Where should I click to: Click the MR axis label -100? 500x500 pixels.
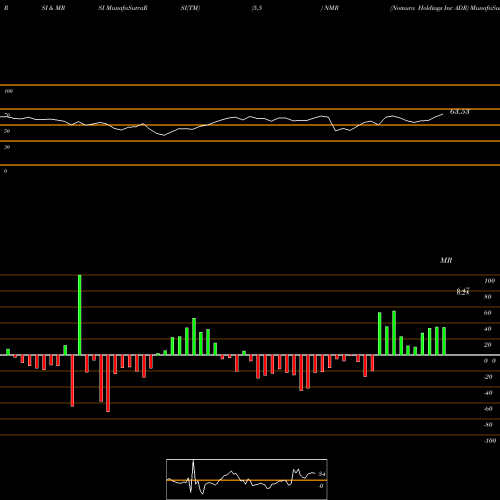click(x=490, y=441)
